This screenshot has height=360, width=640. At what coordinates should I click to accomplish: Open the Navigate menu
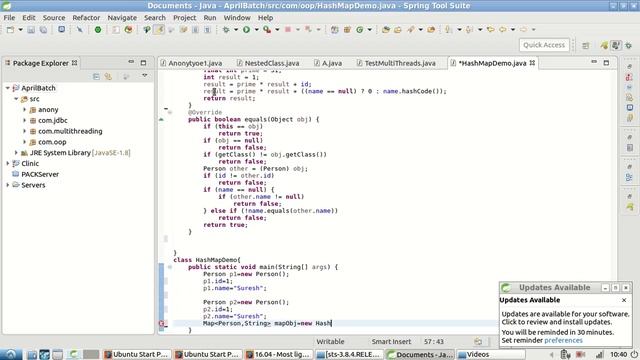(122, 18)
